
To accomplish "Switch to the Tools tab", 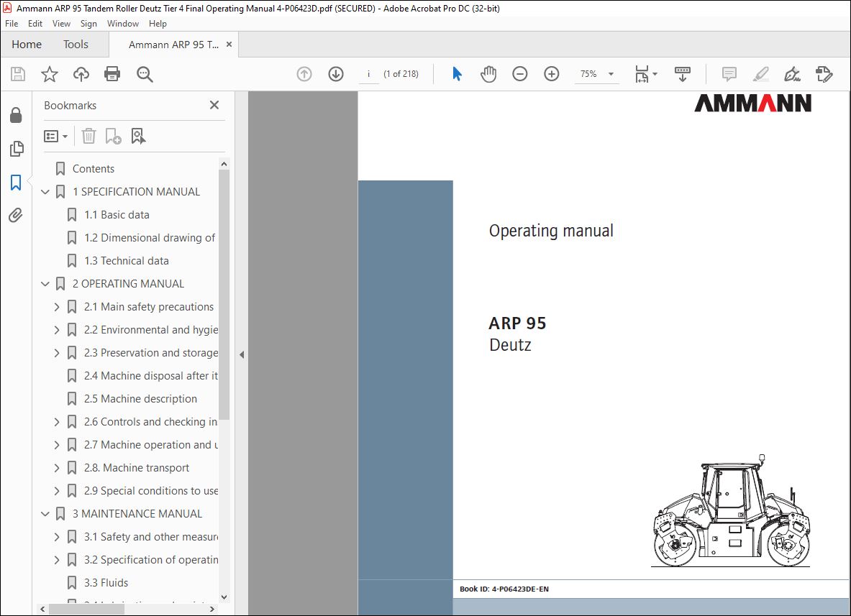I will [x=76, y=45].
